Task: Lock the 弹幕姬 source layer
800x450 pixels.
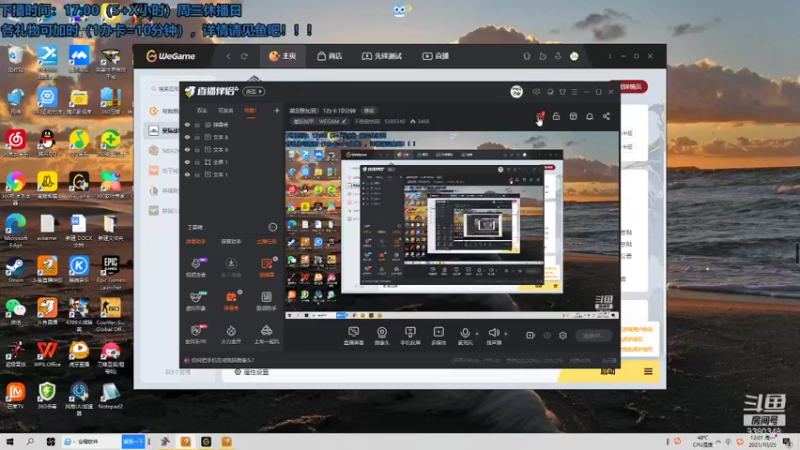Action: point(197,124)
